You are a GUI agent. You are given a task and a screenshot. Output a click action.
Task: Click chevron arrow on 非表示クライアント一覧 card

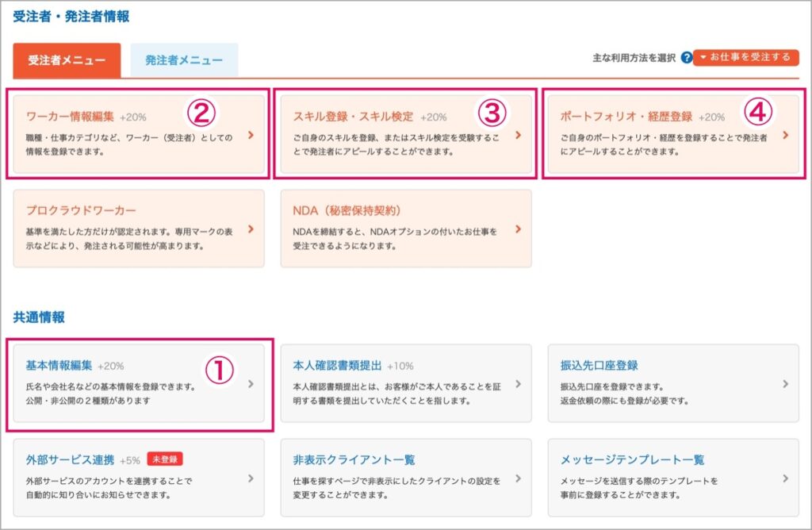coord(519,478)
